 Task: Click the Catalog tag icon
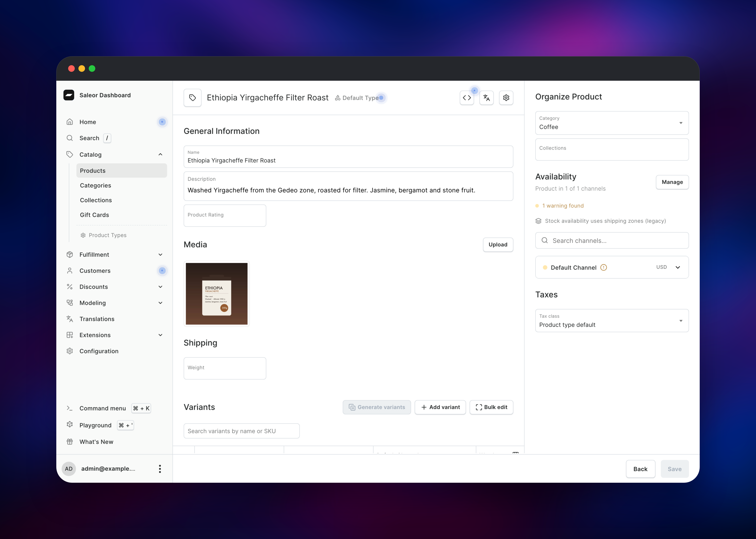click(70, 154)
